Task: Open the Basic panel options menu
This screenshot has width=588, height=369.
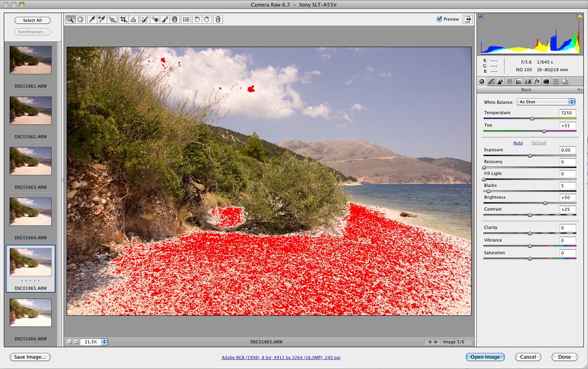Action: tap(580, 90)
